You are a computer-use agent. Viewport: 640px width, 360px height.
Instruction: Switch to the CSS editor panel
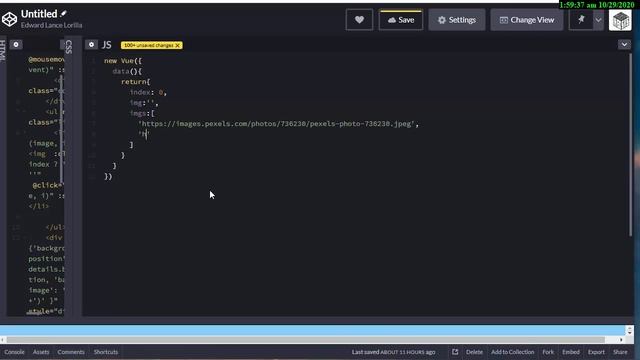point(69,47)
